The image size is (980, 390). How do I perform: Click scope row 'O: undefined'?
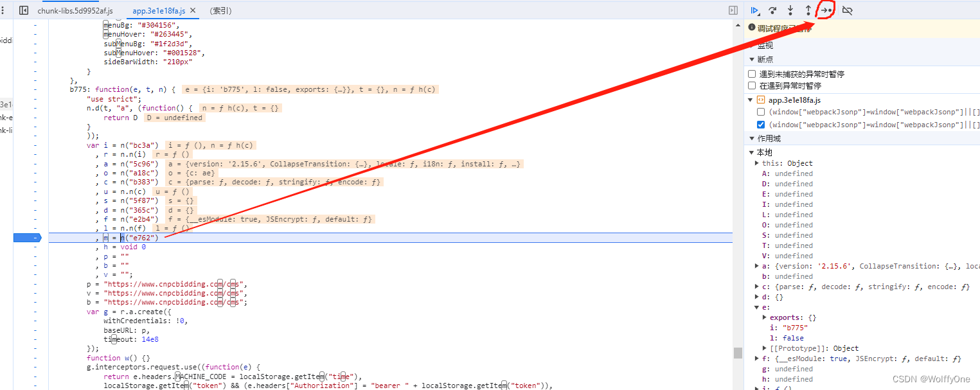(787, 225)
